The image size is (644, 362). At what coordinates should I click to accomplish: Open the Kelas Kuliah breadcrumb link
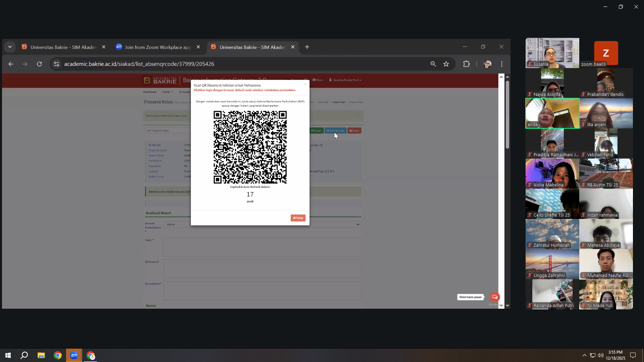[339, 102]
